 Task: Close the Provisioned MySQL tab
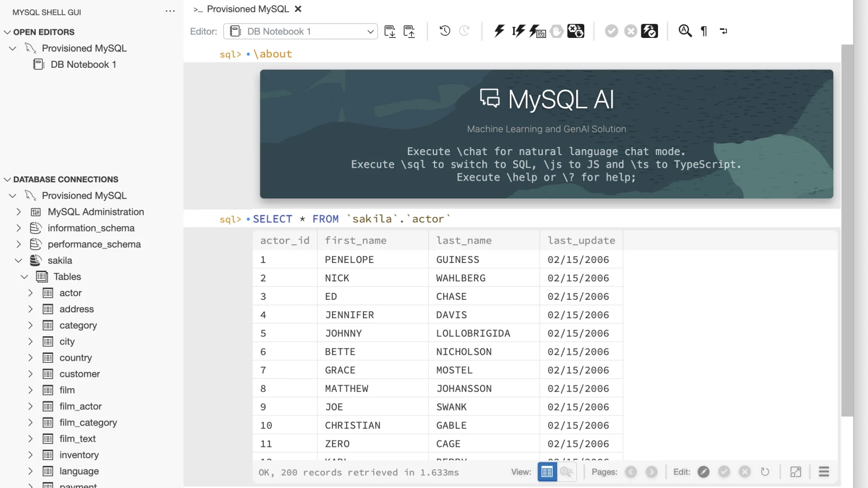pos(298,9)
